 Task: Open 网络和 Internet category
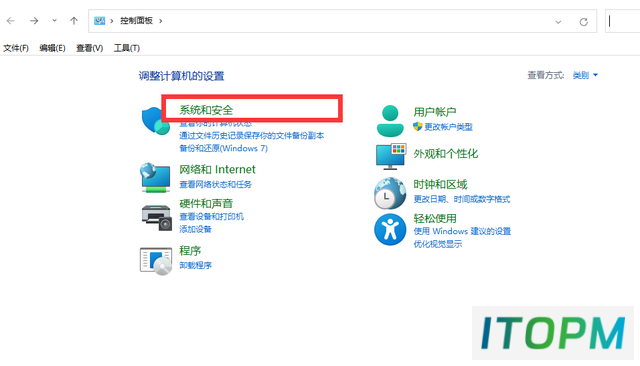[x=217, y=169]
